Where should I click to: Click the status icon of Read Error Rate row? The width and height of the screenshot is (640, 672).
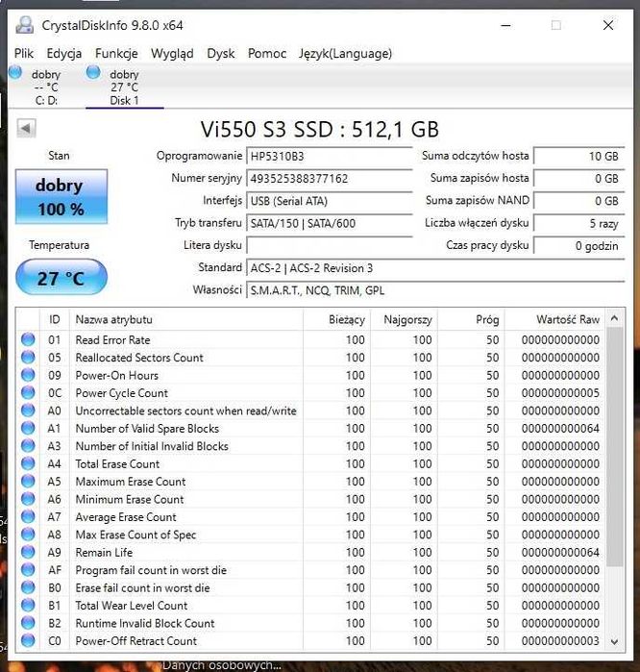(x=28, y=339)
